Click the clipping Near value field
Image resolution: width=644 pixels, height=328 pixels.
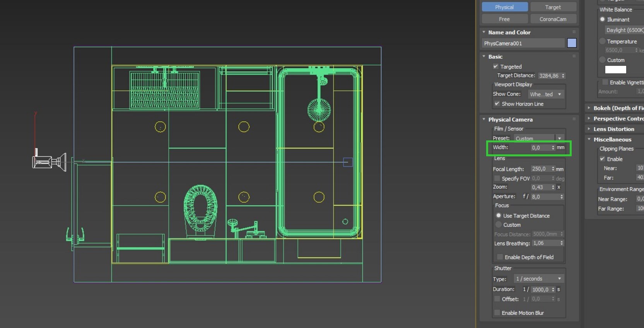(x=640, y=168)
